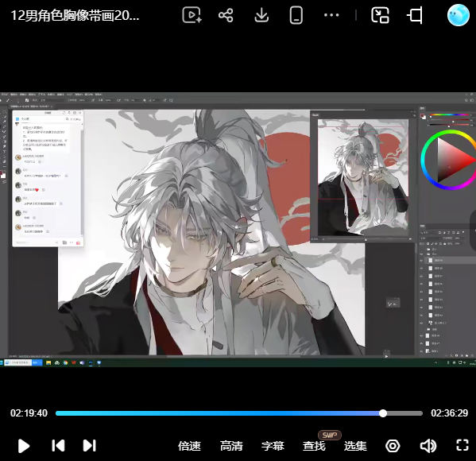The height and width of the screenshot is (461, 476).
Task: Open the 倍速 playback speed menu
Action: [x=189, y=446]
